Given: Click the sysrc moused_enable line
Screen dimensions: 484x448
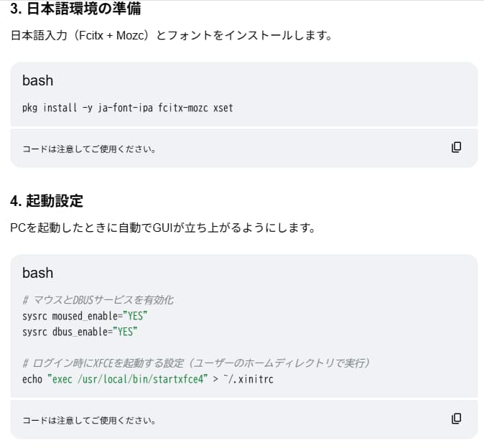Looking at the screenshot, I should [85, 316].
